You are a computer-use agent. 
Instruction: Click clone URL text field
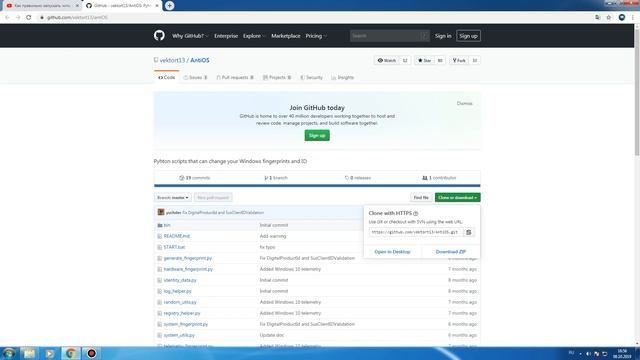[416, 232]
